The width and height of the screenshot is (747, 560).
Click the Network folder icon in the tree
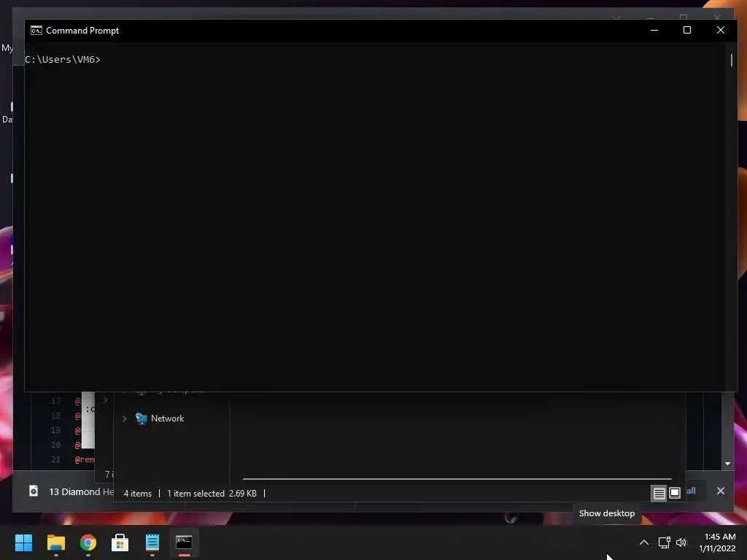pos(141,419)
